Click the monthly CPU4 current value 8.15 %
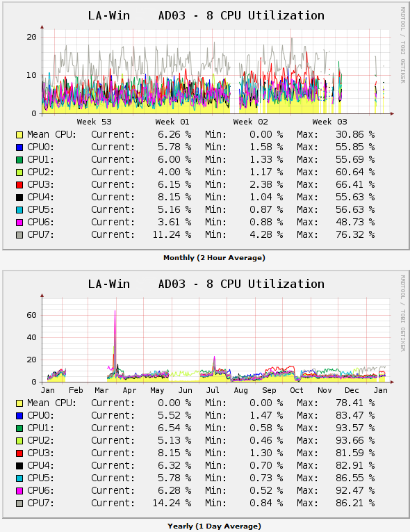 (x=174, y=197)
